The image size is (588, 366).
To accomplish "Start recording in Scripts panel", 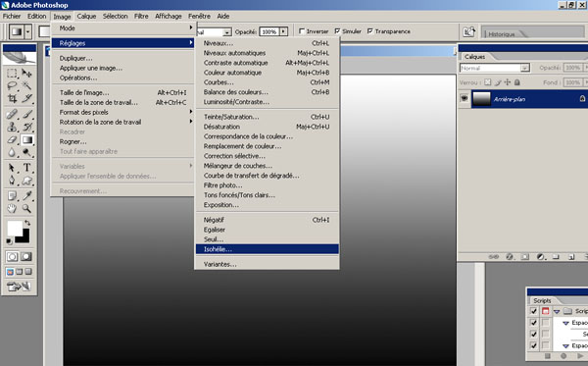I will click(563, 356).
